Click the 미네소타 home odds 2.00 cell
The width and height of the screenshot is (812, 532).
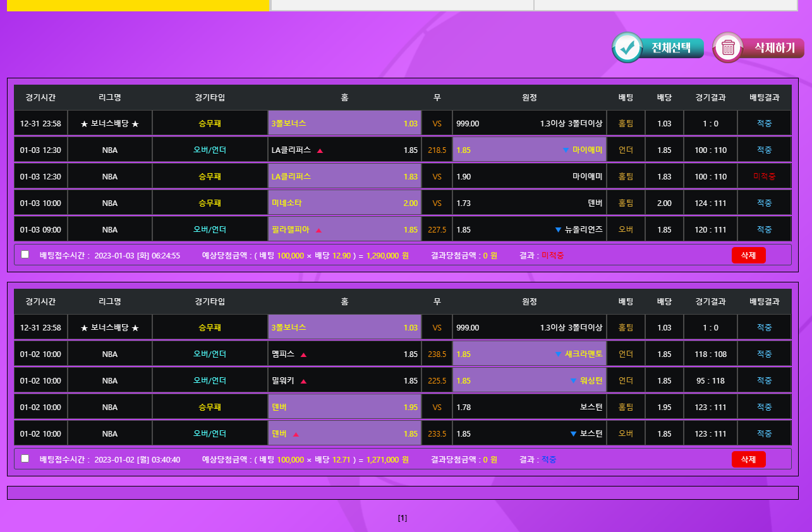[344, 203]
